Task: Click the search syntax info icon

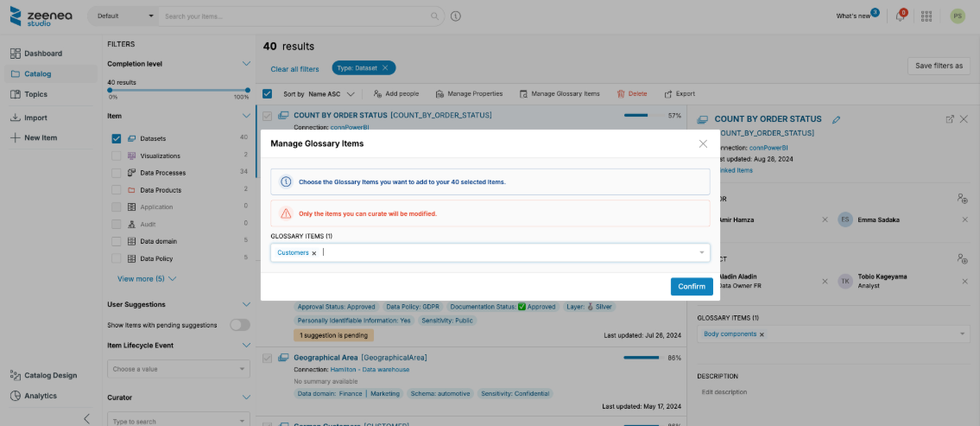Action: 456,16
